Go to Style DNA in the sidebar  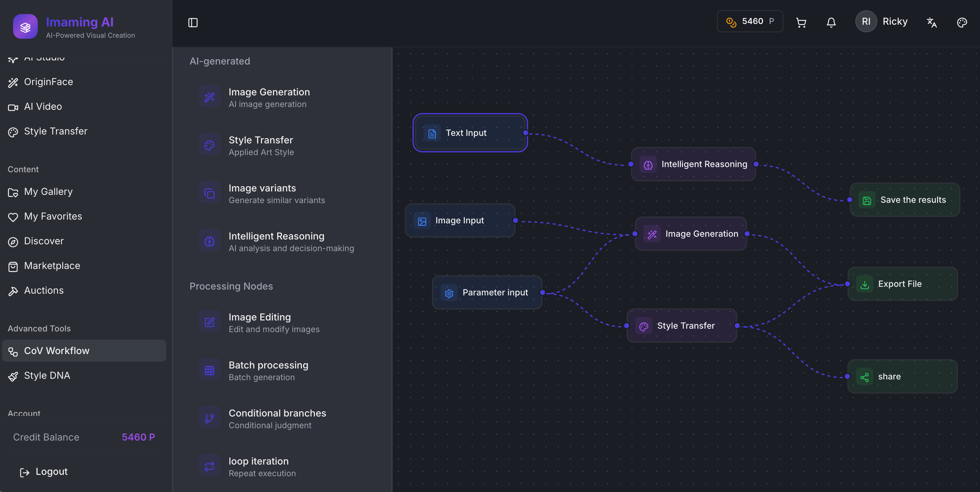pos(47,375)
